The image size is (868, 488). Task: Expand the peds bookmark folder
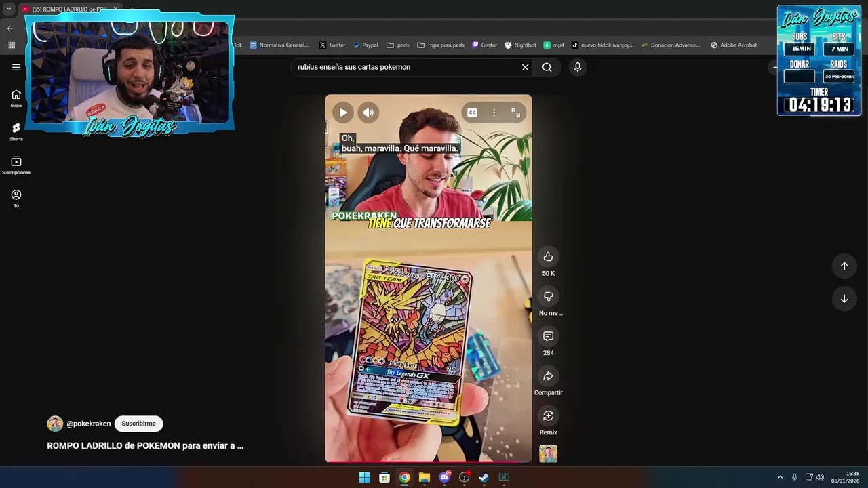[x=398, y=45]
